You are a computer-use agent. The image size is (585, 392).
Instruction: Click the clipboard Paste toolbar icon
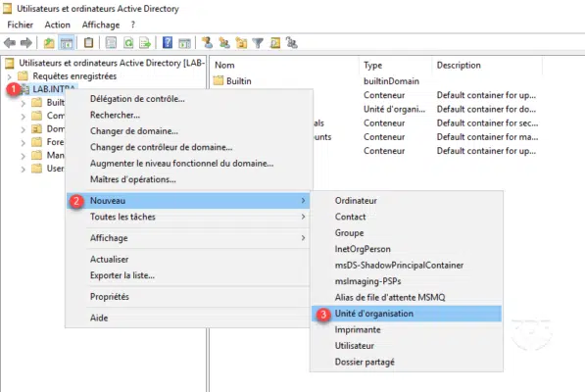click(x=88, y=43)
